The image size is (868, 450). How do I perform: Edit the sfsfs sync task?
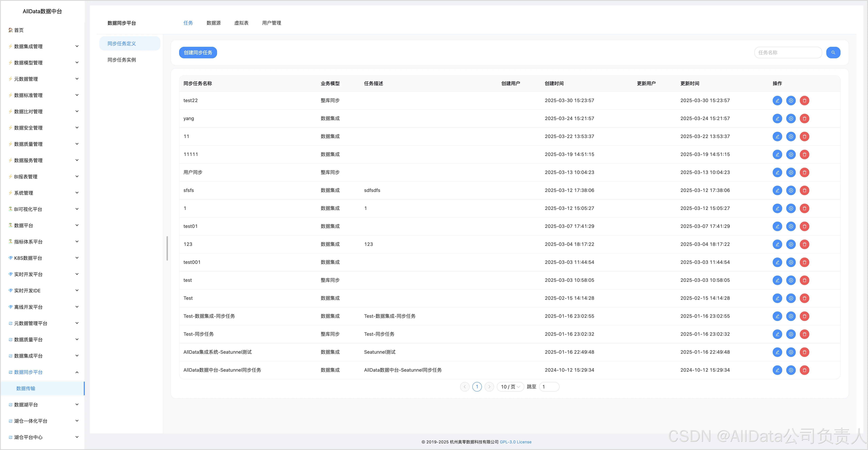tap(777, 190)
